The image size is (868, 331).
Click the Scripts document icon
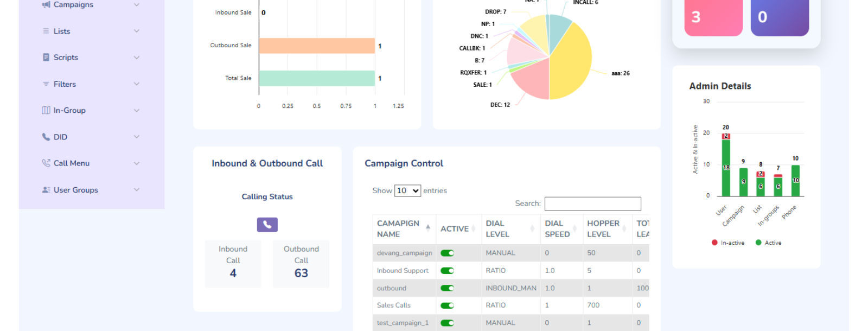(x=46, y=58)
